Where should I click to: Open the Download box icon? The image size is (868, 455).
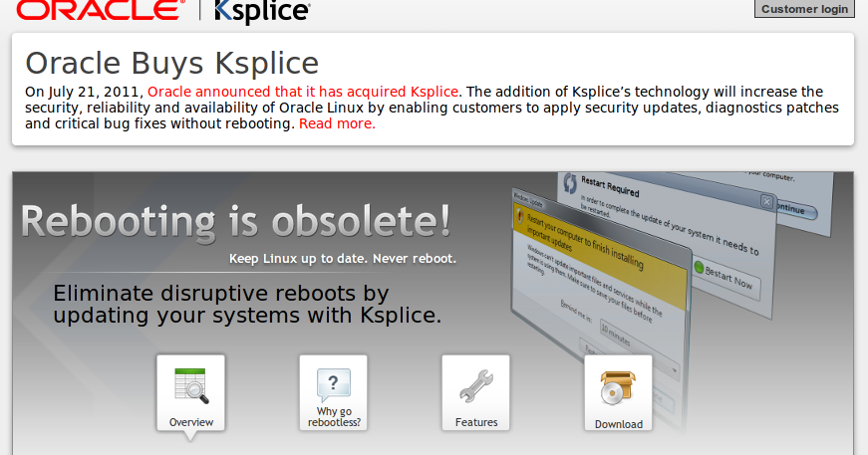pos(618,388)
